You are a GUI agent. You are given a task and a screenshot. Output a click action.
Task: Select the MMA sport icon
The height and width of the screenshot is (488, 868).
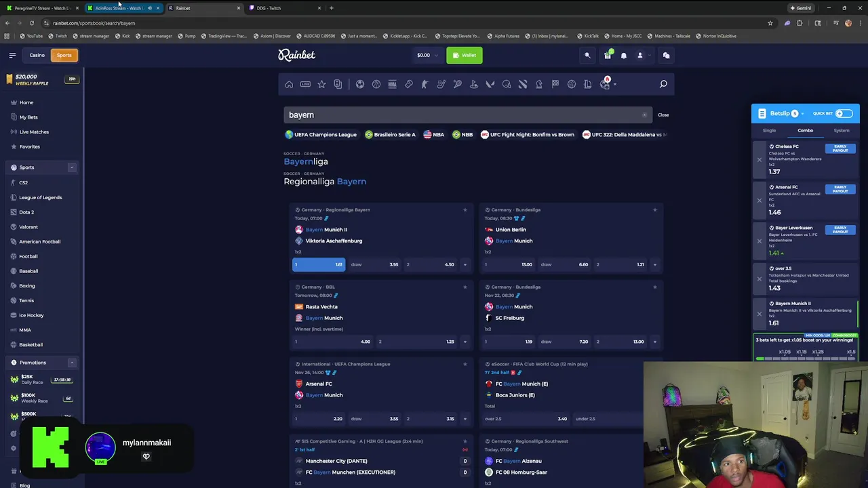coord(393,84)
